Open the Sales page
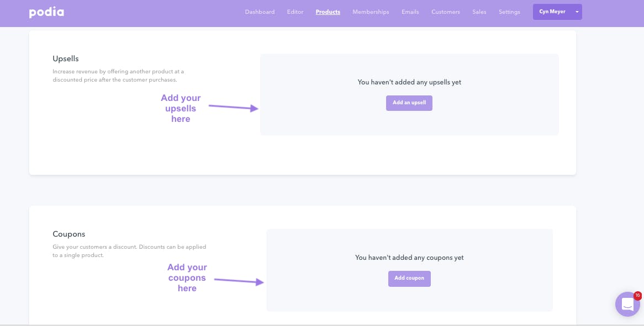The height and width of the screenshot is (326, 644). 479,12
